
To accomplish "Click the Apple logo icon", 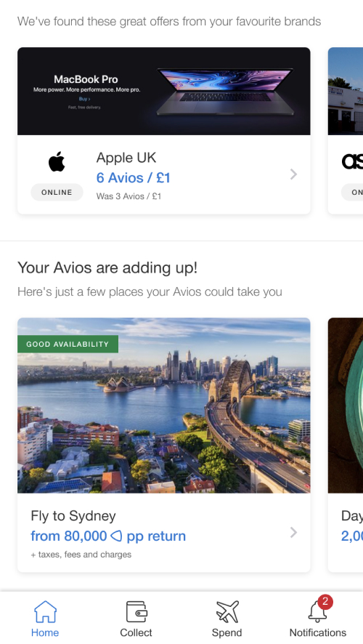I will tap(57, 161).
